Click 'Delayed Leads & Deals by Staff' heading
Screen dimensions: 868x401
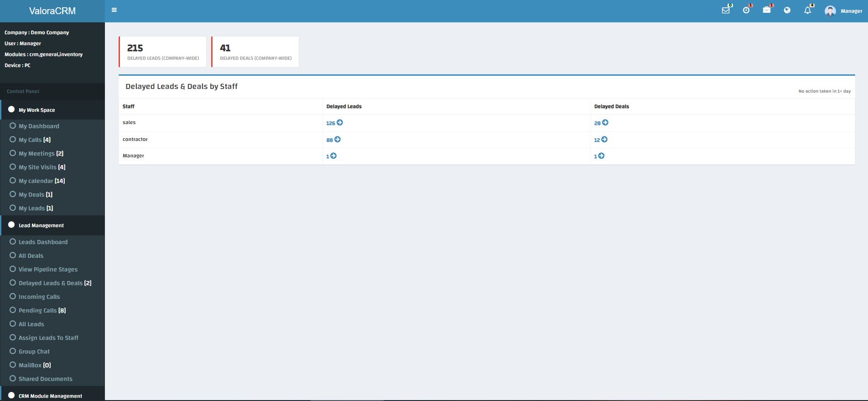[x=182, y=86]
